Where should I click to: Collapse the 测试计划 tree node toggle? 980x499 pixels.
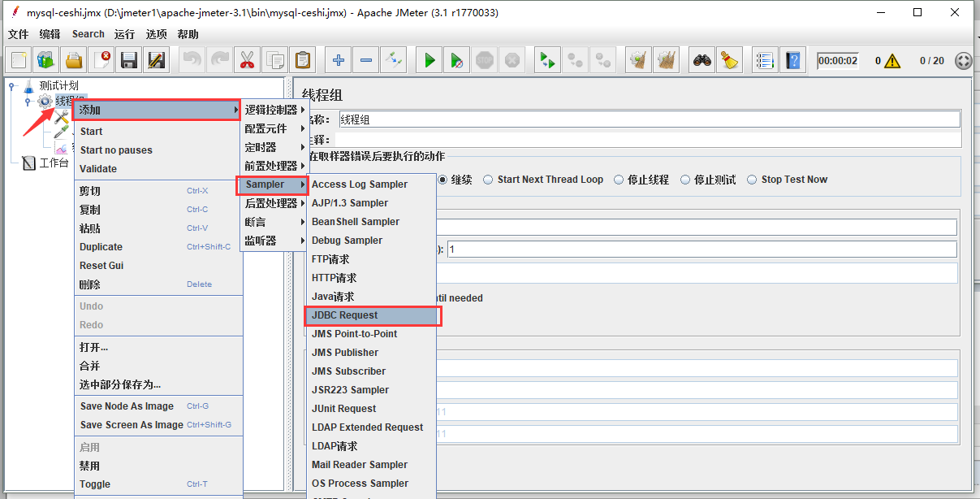(12, 85)
